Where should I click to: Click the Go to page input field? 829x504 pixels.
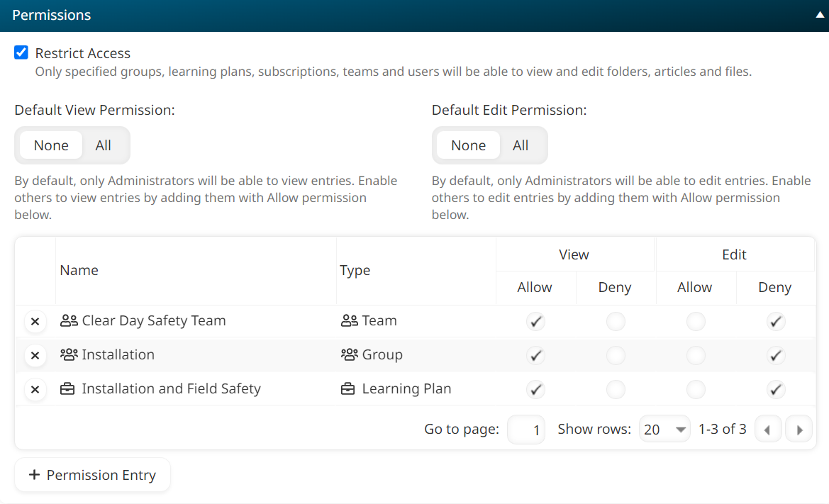[x=526, y=428]
